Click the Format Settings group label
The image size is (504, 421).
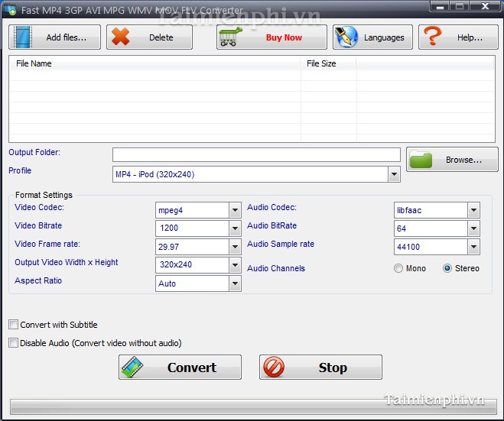point(44,195)
